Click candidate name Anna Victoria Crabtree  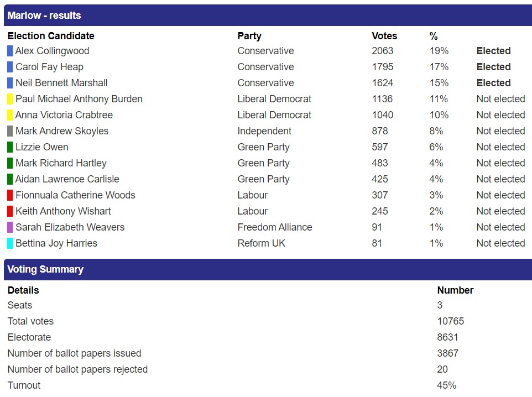tap(64, 115)
